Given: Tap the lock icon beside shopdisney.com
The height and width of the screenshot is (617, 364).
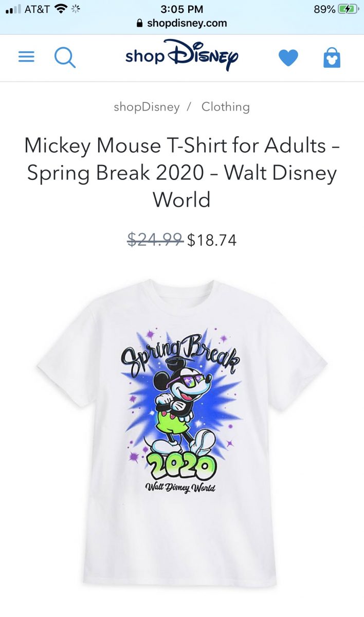Looking at the screenshot, I should tap(139, 23).
